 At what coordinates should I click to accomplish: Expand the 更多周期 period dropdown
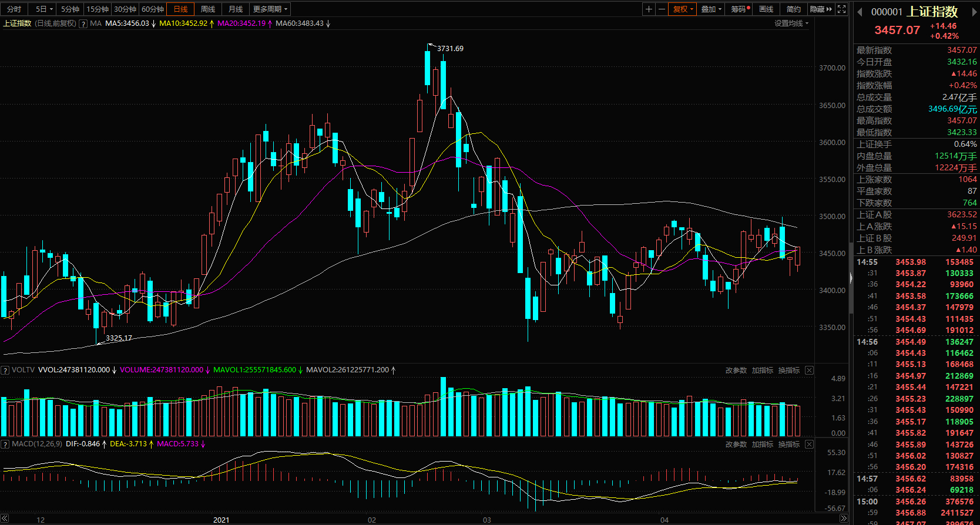pyautogui.click(x=270, y=9)
